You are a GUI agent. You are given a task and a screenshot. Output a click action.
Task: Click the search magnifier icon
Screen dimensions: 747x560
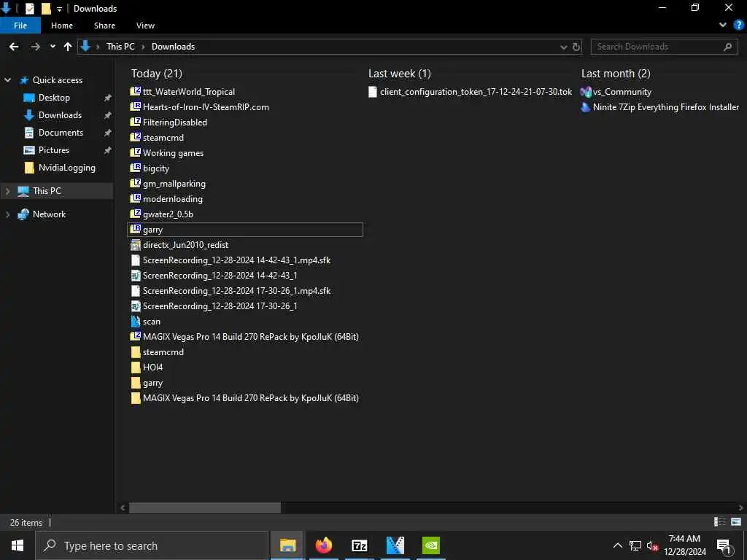tap(727, 47)
